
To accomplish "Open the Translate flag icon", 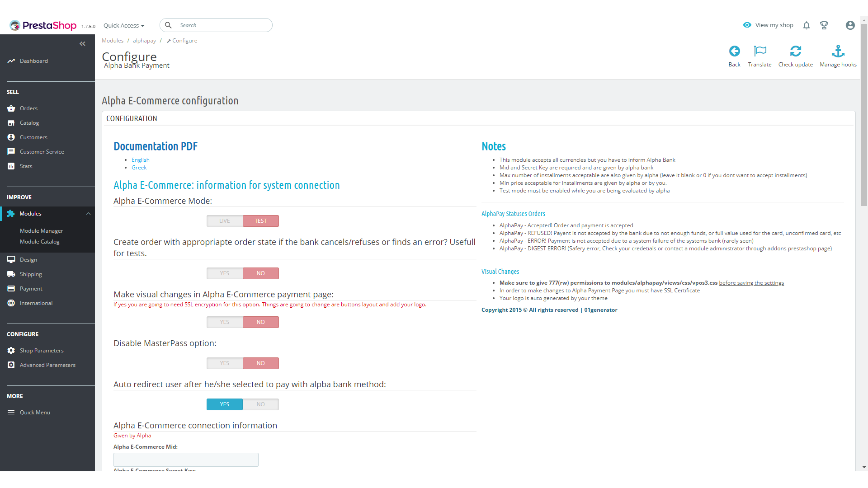I will click(759, 51).
